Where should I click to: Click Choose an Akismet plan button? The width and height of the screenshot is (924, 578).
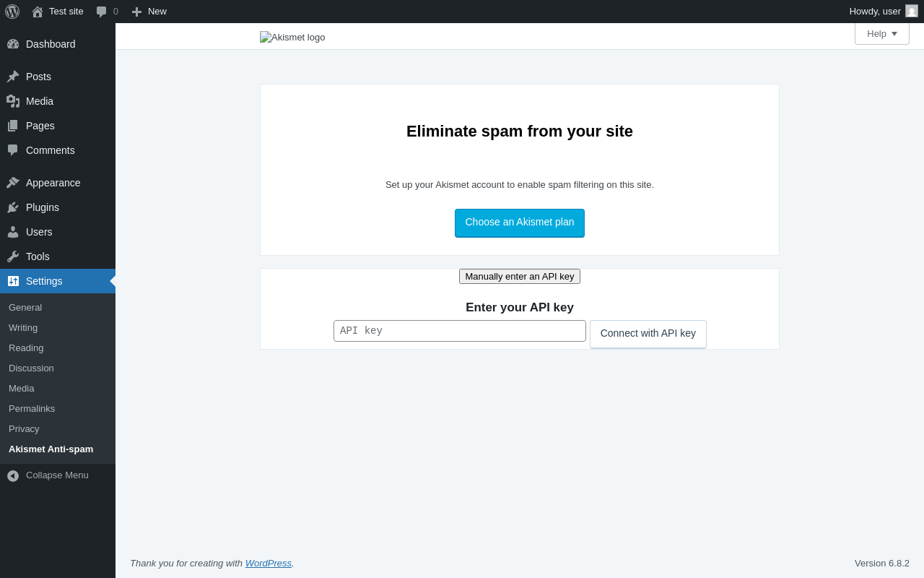(520, 223)
